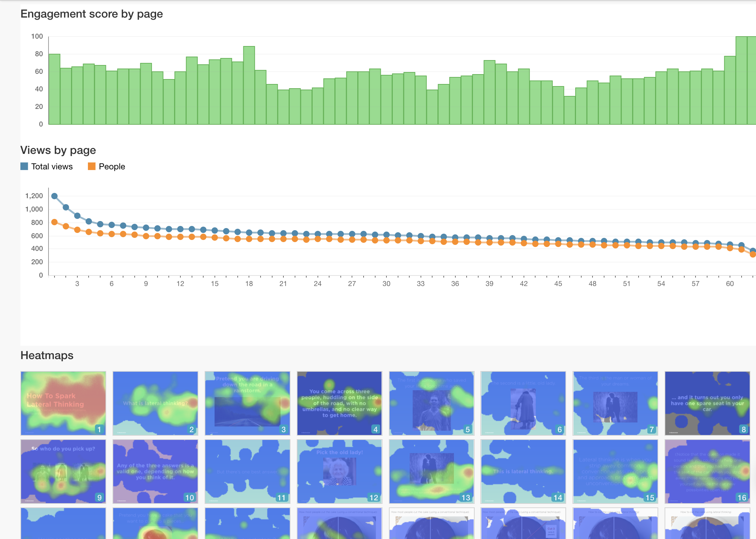756x539 pixels.
Task: Click the orange People legend color swatch
Action: (x=92, y=166)
